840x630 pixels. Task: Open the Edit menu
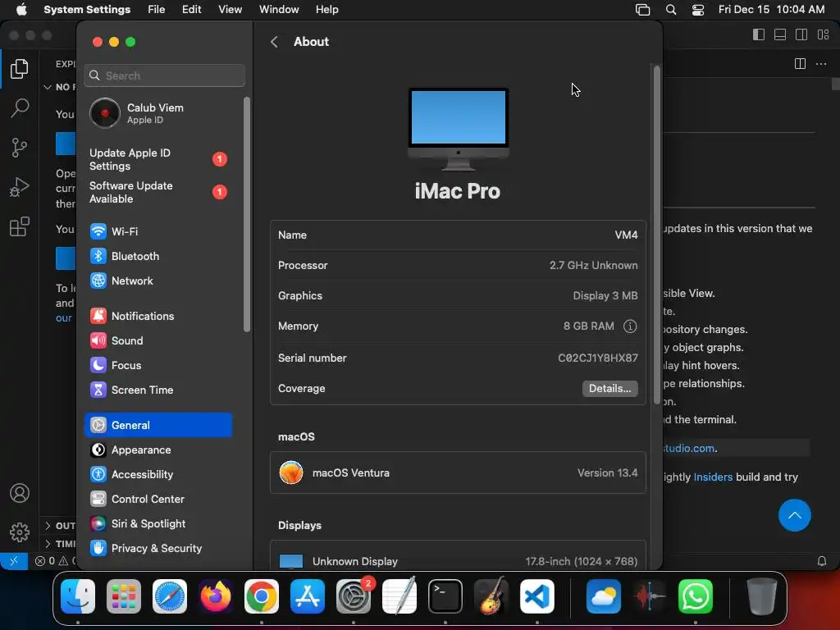coord(191,10)
